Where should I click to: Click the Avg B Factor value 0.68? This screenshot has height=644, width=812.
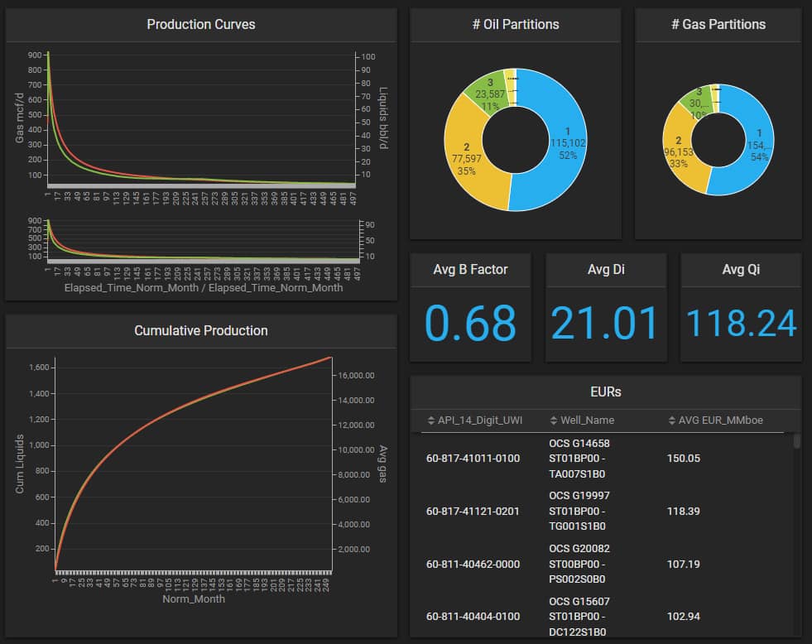(470, 323)
